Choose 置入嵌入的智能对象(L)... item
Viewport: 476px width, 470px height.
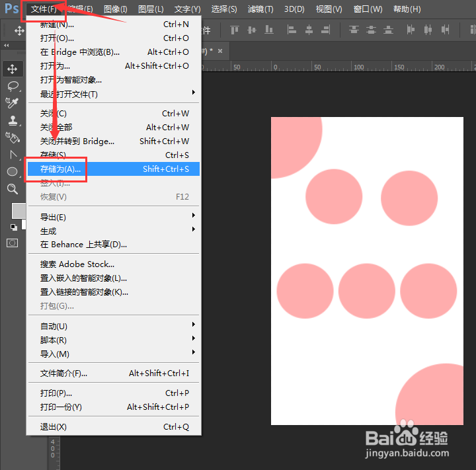pos(114,278)
